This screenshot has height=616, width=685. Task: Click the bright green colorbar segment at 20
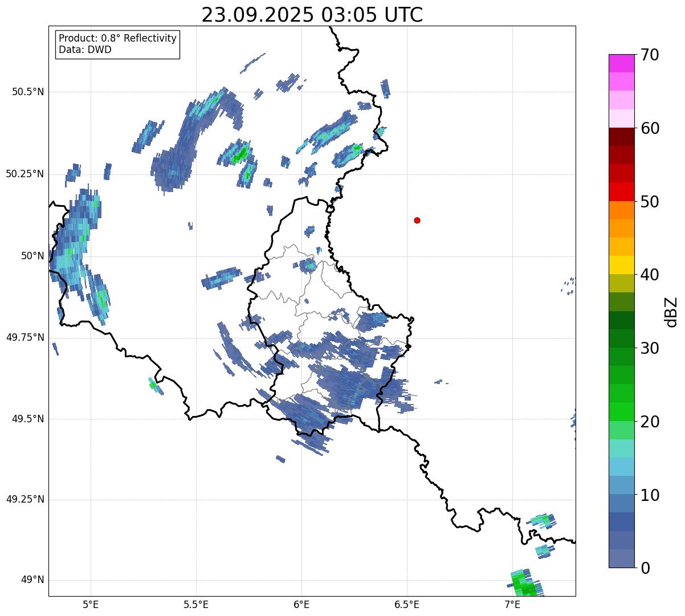(x=621, y=412)
